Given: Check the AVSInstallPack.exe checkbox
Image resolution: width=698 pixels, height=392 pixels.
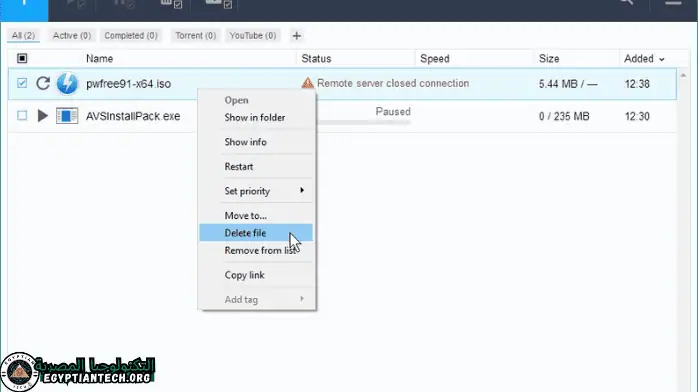Looking at the screenshot, I should click(22, 116).
